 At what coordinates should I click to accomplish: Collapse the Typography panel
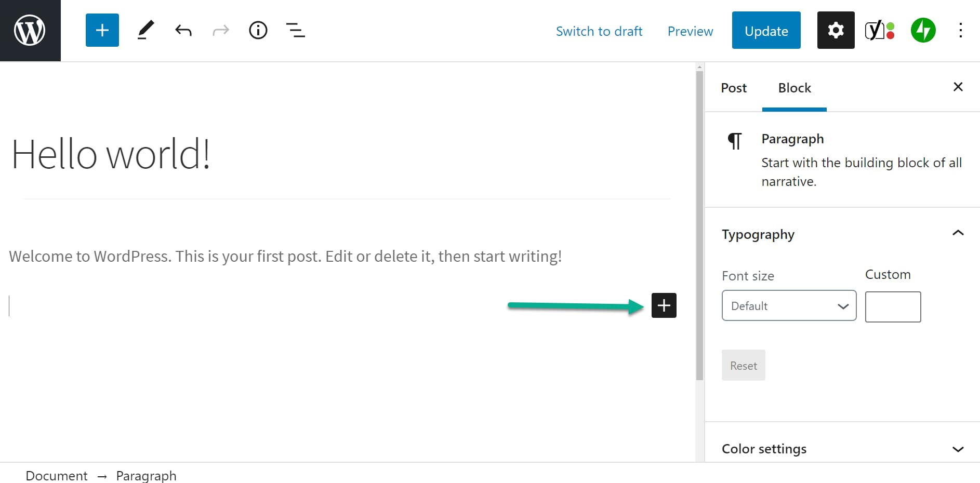958,233
